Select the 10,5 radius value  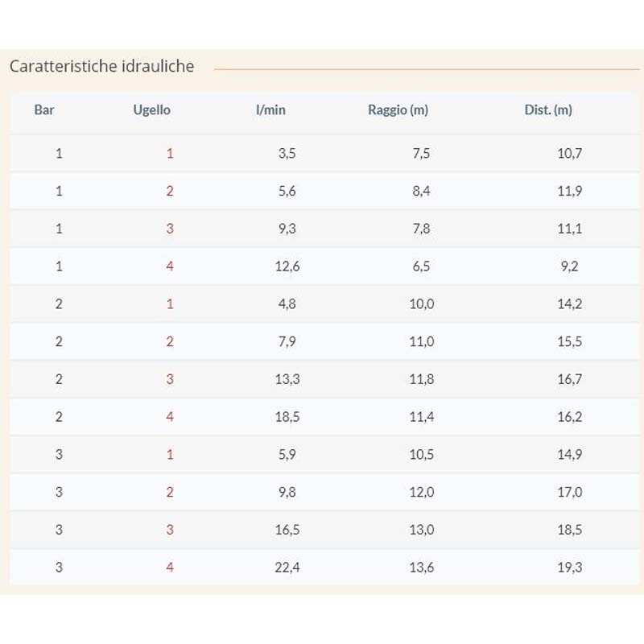[421, 454]
